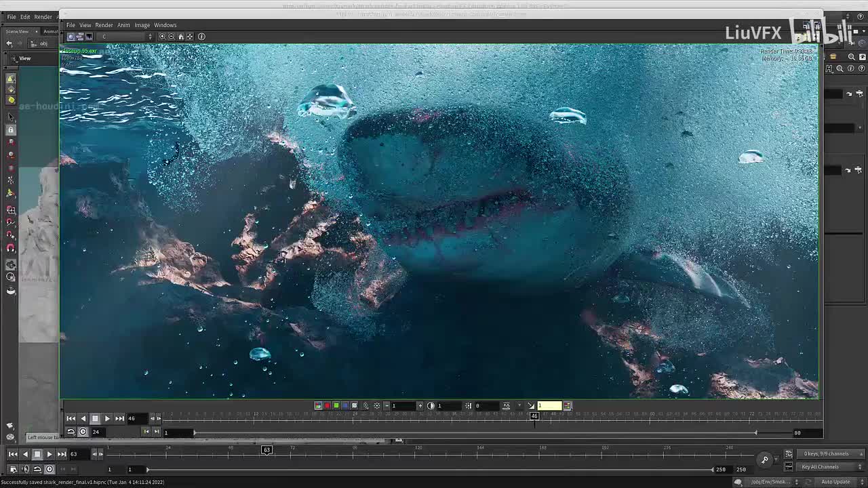Click the MPlay fit-to-window icon

pos(190,37)
